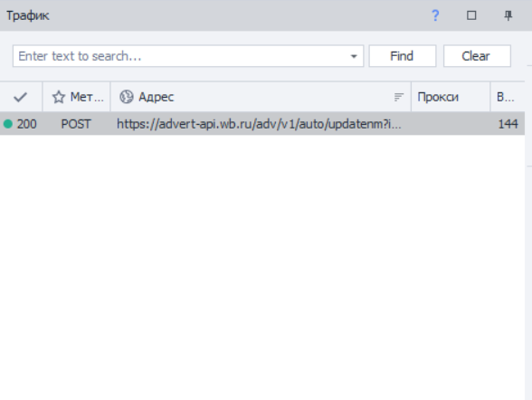Sort by the Мет... method column header
Viewport: 532px width, 400px height.
point(77,97)
